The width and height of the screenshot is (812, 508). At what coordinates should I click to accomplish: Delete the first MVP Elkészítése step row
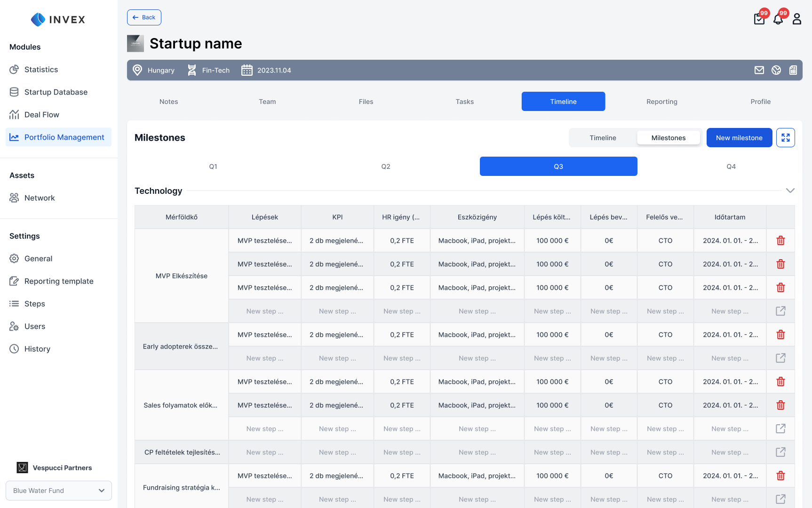pos(780,241)
